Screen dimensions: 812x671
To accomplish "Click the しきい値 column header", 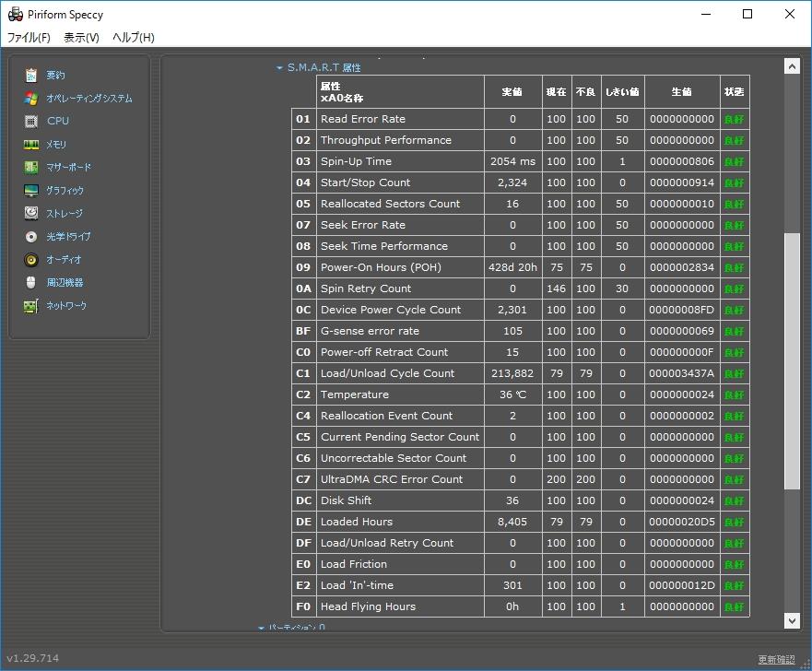I will 622,91.
